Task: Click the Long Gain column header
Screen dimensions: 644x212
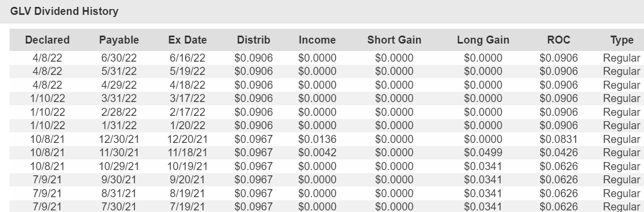Action: [483, 40]
